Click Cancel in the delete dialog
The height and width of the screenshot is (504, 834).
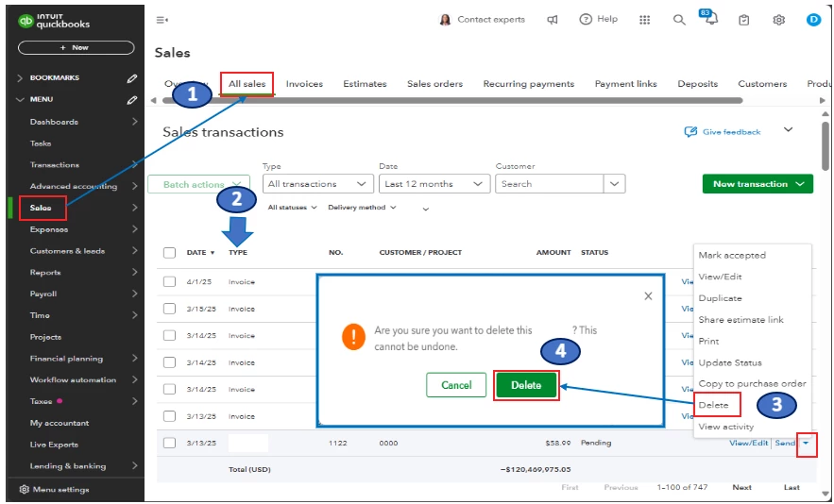[x=456, y=385]
